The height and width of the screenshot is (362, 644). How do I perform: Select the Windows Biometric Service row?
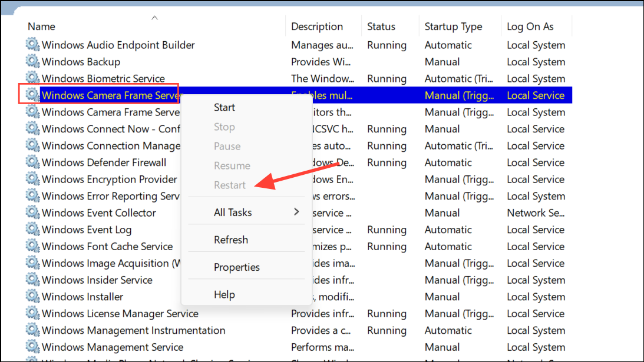(x=103, y=78)
